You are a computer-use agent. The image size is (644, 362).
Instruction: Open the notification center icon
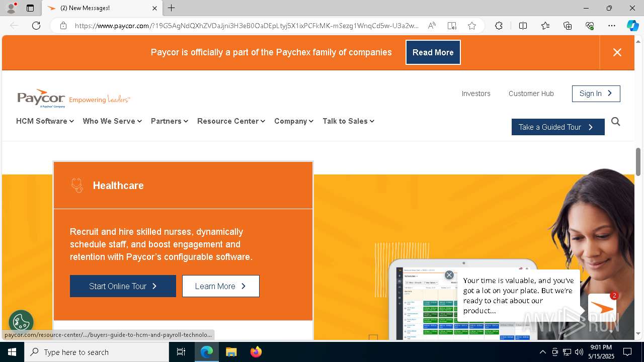click(627, 352)
